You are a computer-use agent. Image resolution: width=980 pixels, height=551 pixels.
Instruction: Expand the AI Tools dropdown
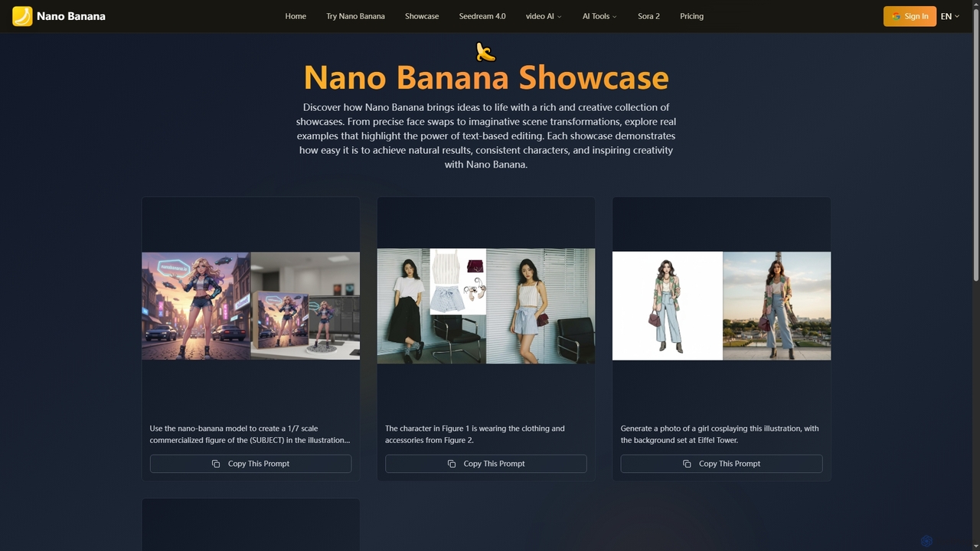coord(599,16)
